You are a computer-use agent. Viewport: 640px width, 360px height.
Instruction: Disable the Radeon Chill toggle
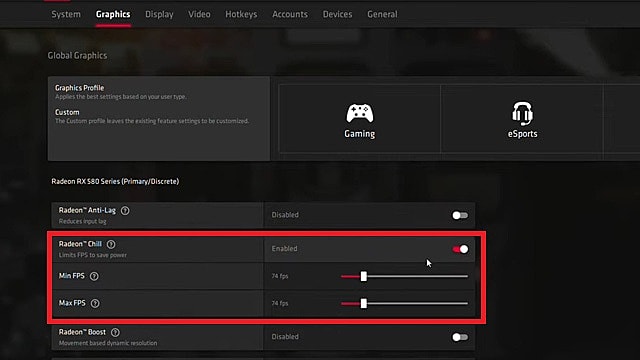point(460,249)
